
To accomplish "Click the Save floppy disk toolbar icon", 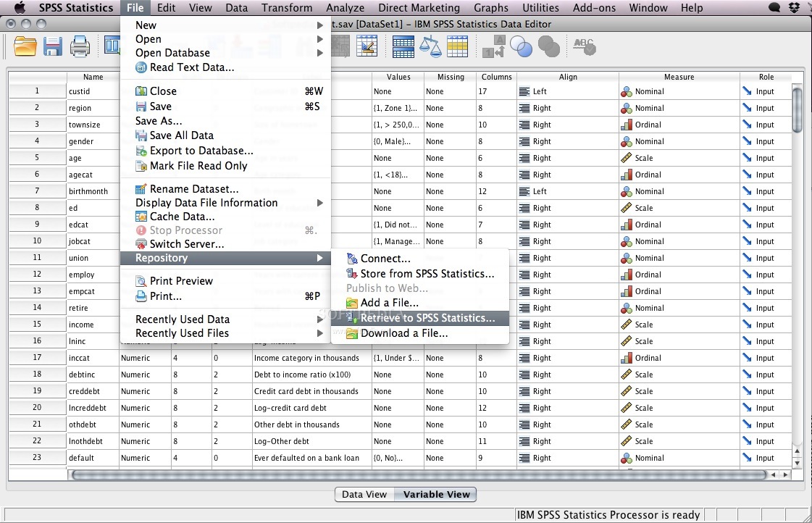I will [x=52, y=46].
